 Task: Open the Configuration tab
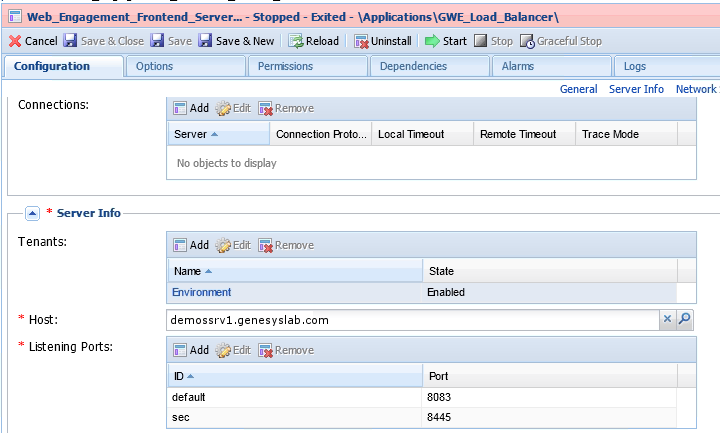pyautogui.click(x=63, y=66)
